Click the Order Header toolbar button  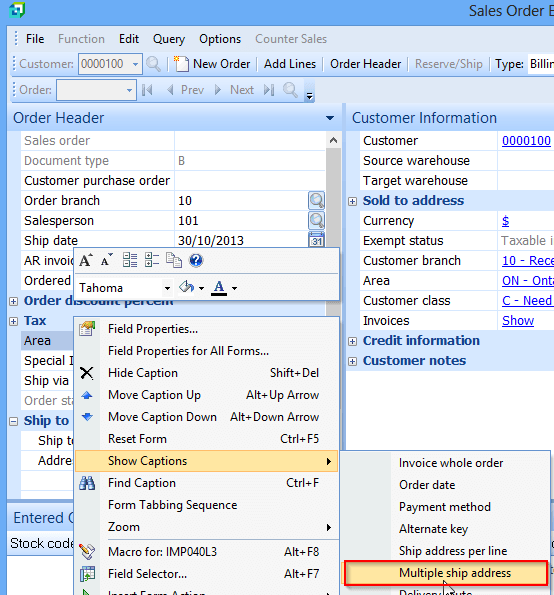pos(365,64)
